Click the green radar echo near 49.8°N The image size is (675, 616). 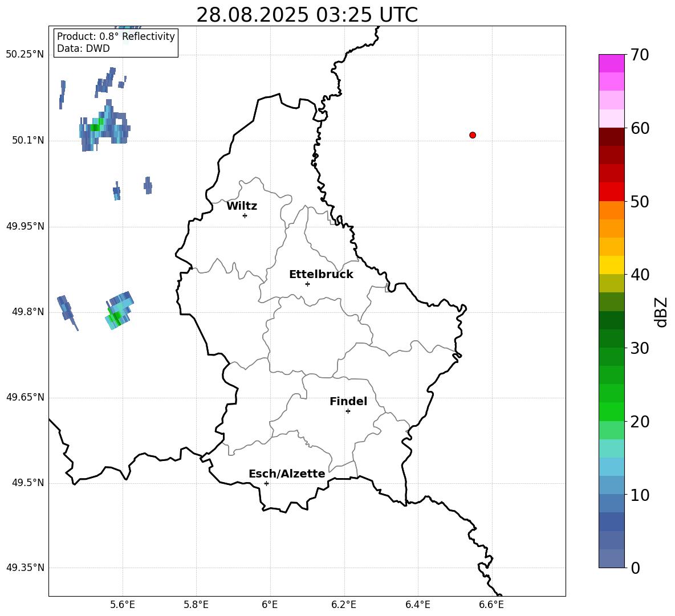[115, 317]
